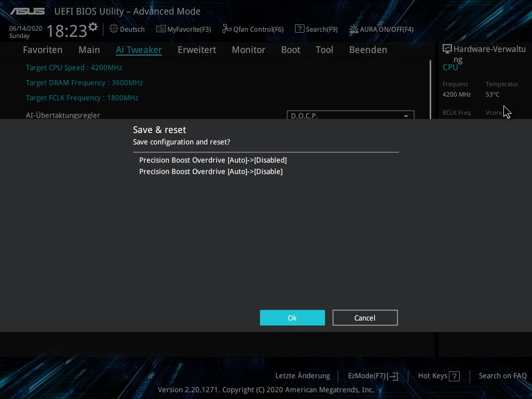Cancel the Save & reset dialog
The image size is (532, 399).
[x=365, y=317]
